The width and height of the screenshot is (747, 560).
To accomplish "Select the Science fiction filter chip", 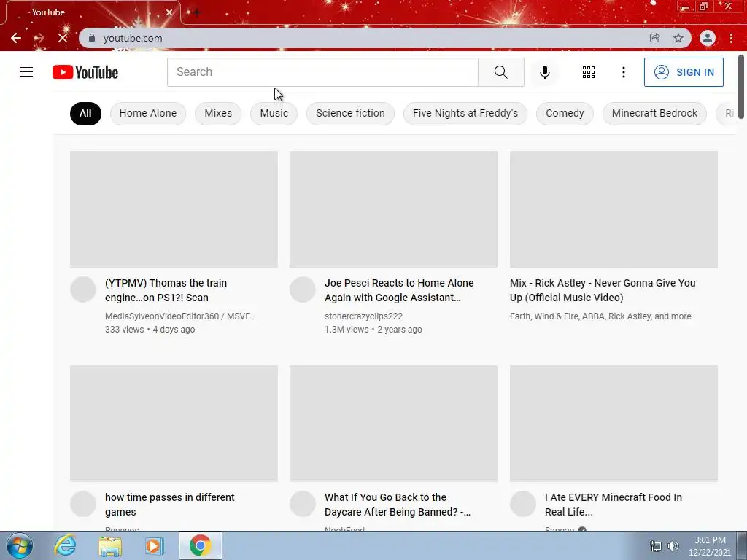I will pyautogui.click(x=350, y=113).
